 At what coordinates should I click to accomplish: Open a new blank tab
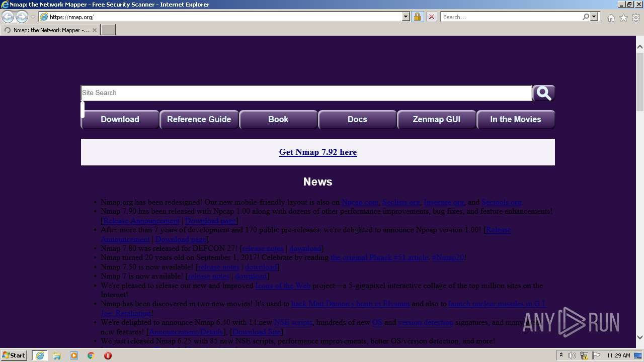pos(108,30)
